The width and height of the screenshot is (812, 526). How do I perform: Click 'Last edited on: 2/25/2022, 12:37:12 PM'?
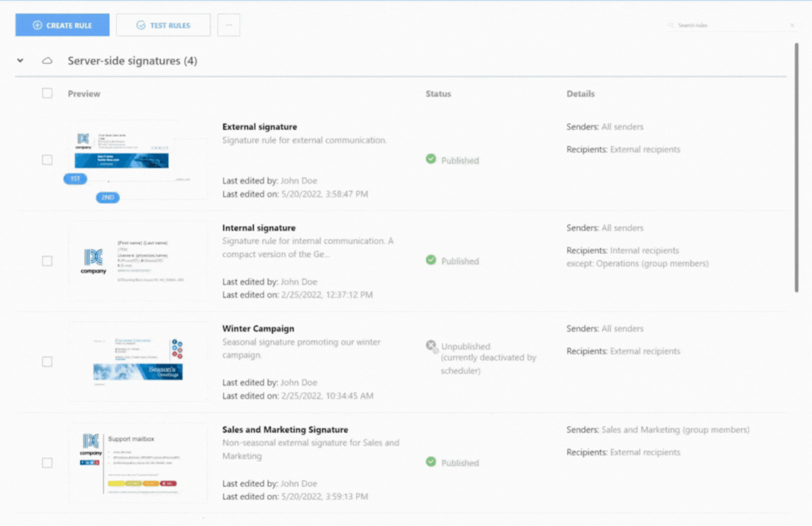(x=297, y=295)
